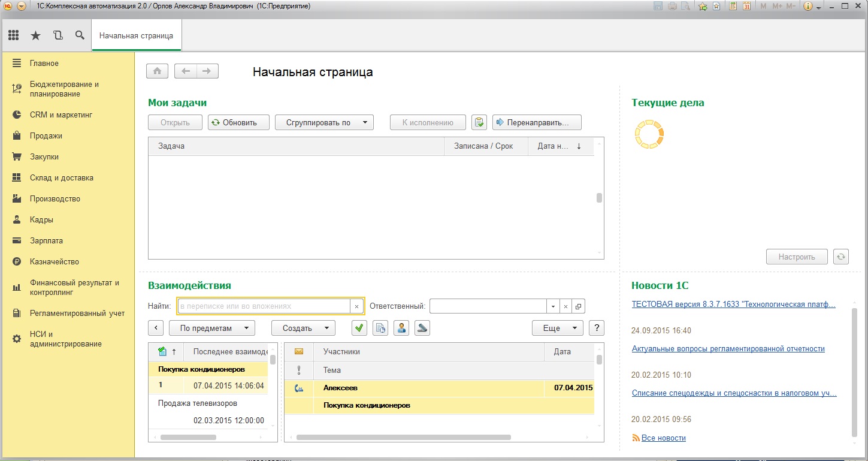The width and height of the screenshot is (868, 461).
Task: Open the history icon in top panel
Action: [x=58, y=35]
